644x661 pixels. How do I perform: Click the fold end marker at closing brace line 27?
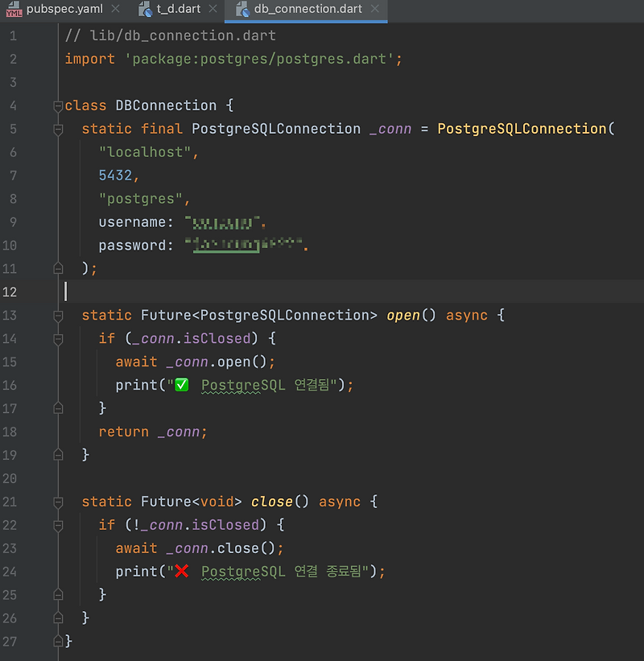(57, 640)
